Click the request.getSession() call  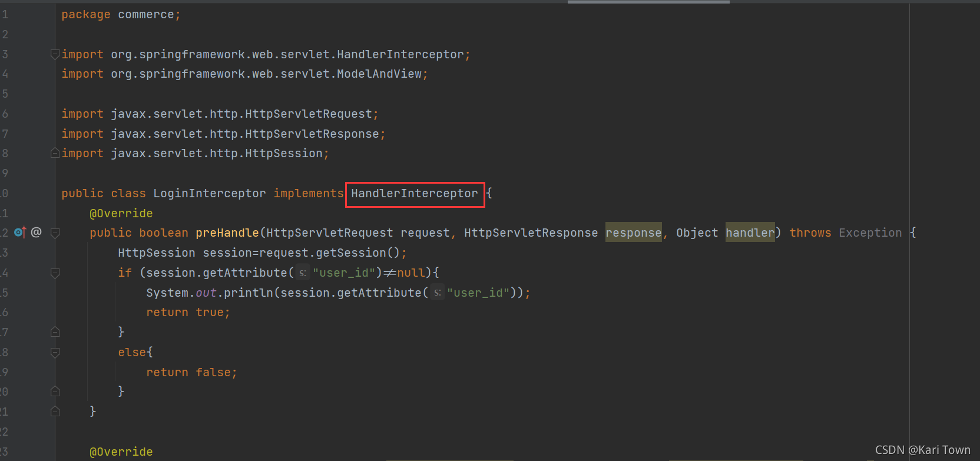click(330, 253)
